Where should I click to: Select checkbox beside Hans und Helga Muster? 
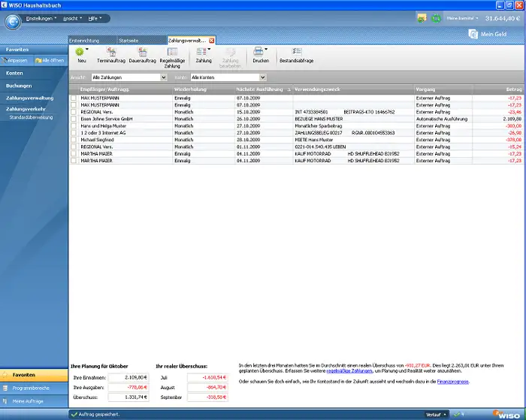(74, 125)
